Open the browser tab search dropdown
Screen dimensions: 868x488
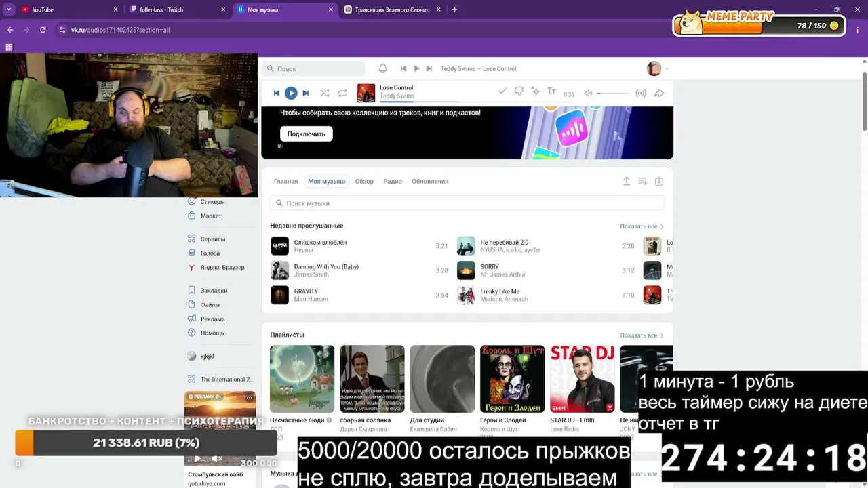coord(9,9)
